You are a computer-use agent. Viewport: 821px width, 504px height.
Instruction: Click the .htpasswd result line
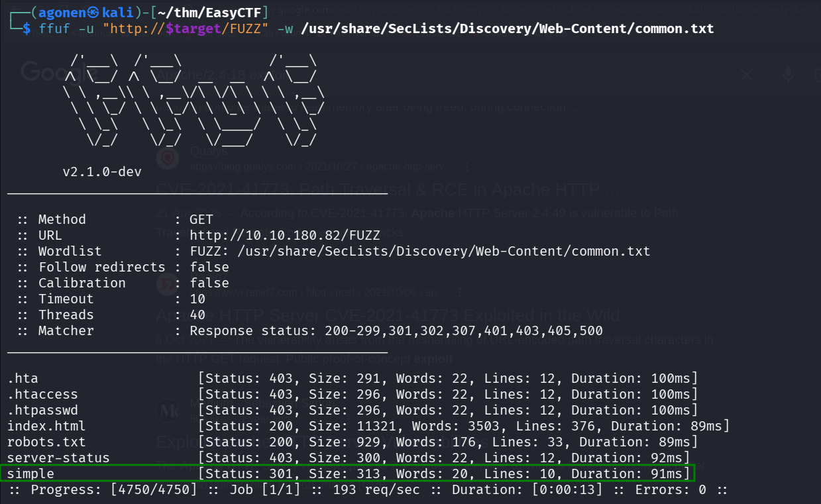(42, 410)
